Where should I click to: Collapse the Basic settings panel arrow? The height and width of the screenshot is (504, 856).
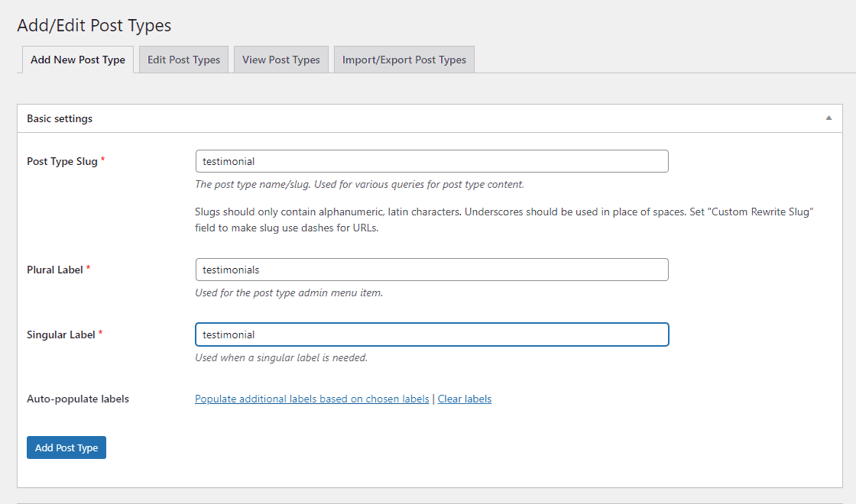tap(828, 118)
